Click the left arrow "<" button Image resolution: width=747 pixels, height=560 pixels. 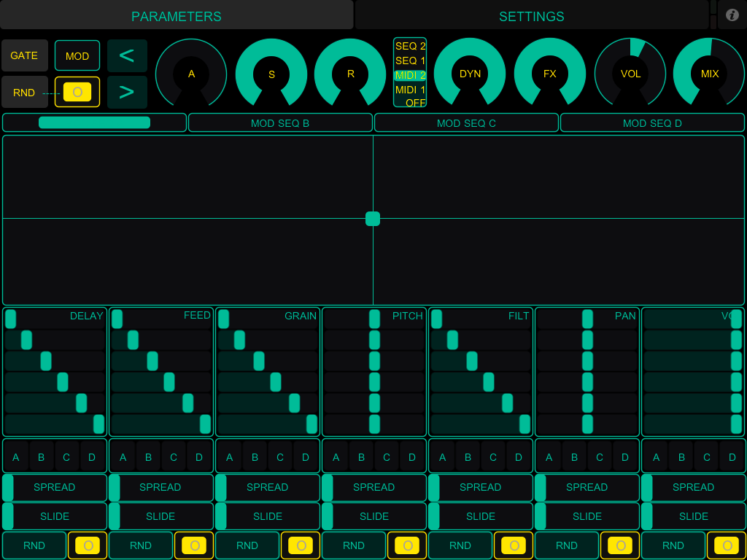point(127,55)
